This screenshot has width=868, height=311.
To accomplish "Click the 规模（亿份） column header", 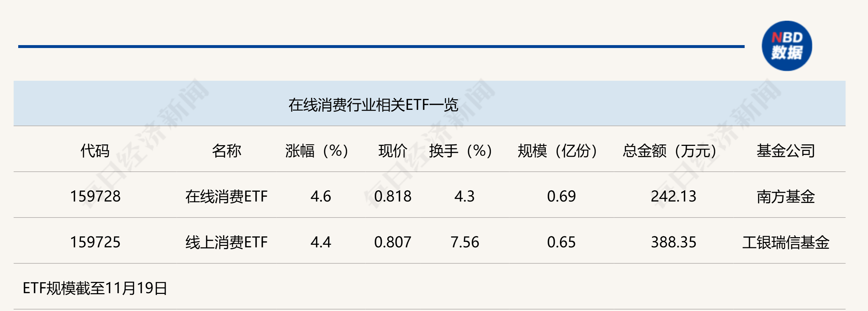I will 557,151.
